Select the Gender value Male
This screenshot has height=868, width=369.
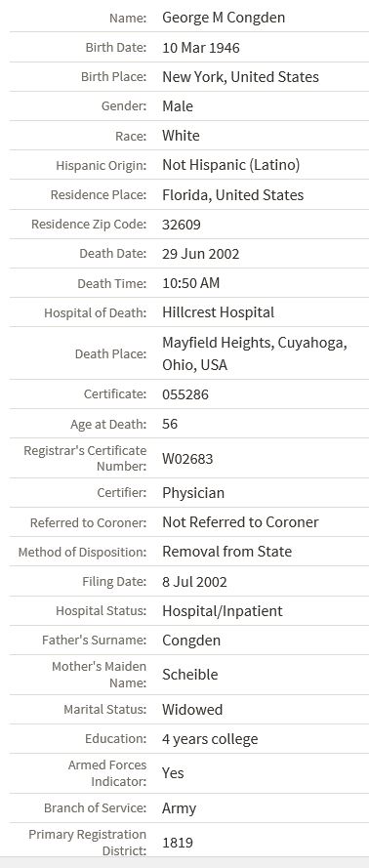click(178, 106)
